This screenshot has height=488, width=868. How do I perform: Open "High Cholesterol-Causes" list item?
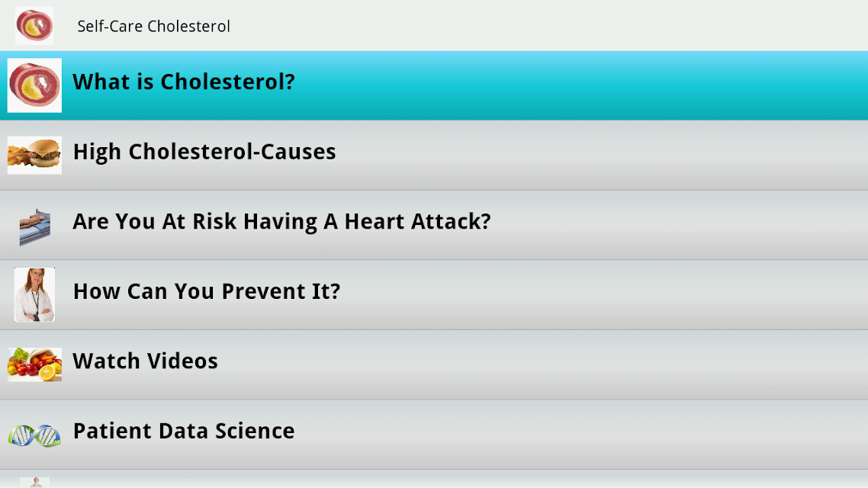click(x=434, y=156)
